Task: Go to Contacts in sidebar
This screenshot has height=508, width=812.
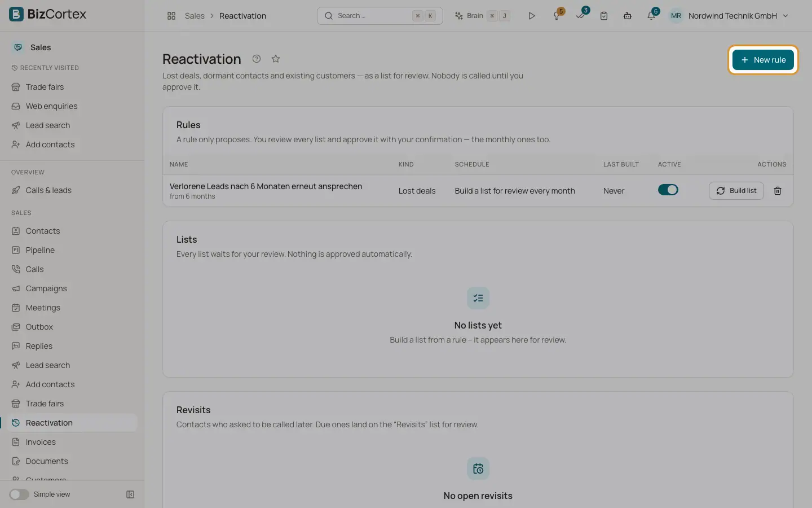Action: point(72,231)
